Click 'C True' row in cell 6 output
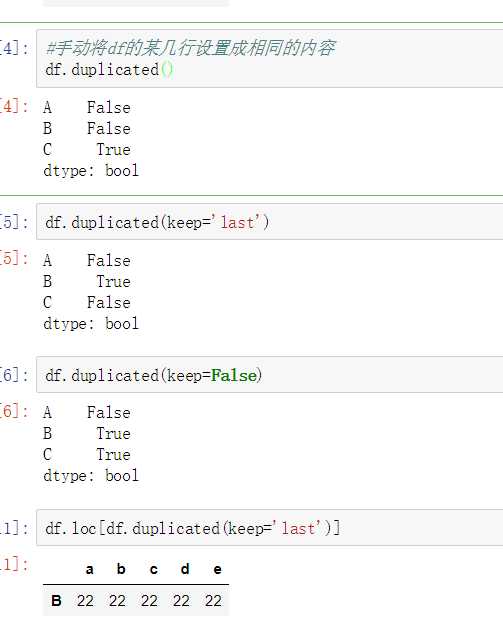The height and width of the screenshot is (629, 503). pos(87,455)
